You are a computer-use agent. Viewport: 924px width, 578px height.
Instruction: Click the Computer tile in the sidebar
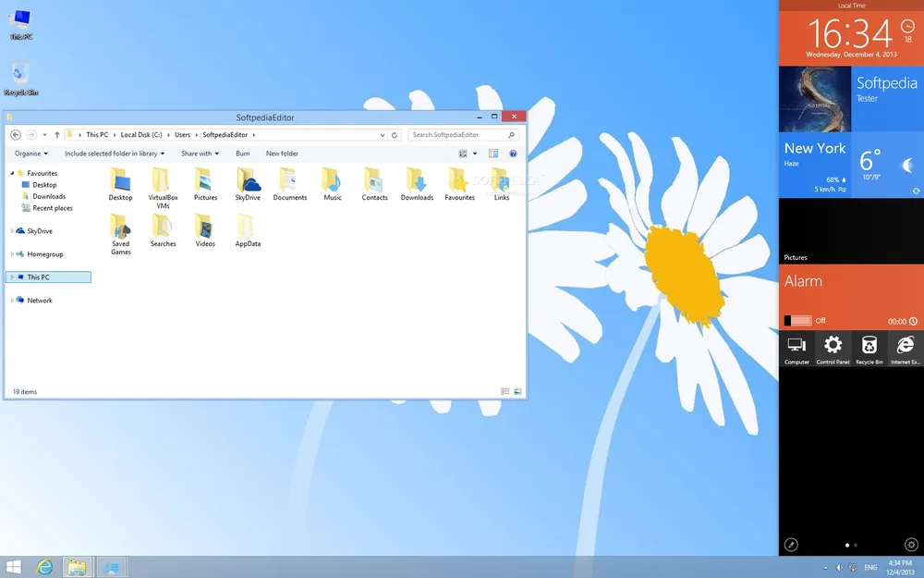796,349
